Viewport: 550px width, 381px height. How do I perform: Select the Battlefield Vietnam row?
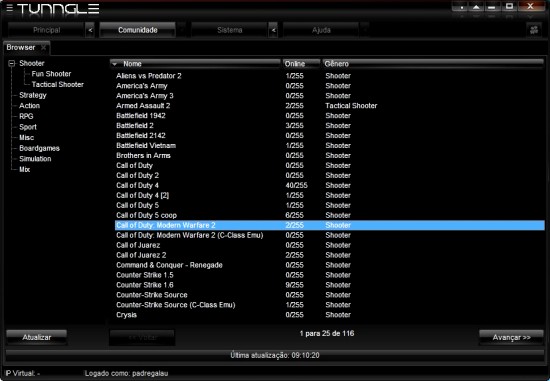coord(329,146)
